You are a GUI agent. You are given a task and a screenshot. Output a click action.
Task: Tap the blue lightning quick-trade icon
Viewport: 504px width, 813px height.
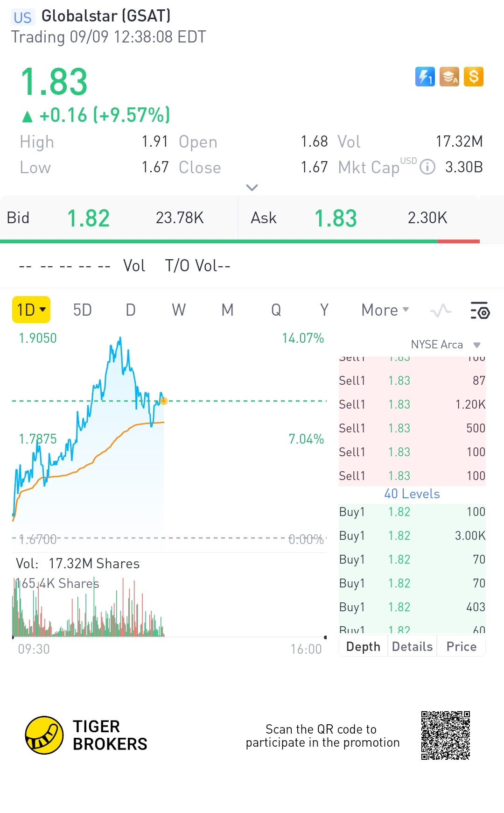(x=425, y=77)
